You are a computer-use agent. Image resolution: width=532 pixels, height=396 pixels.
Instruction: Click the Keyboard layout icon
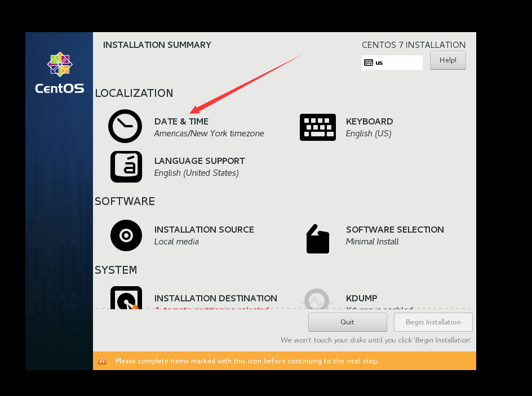(318, 127)
